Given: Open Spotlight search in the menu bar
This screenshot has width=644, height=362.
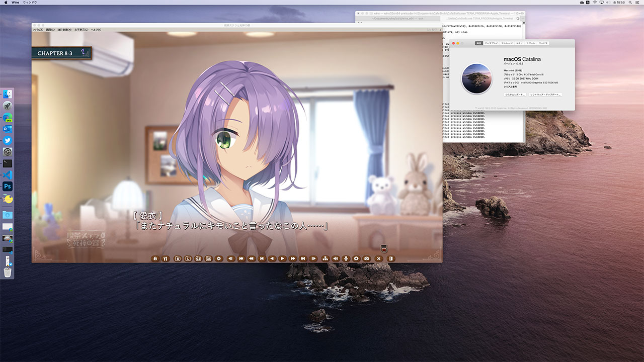Looking at the screenshot, I should click(630, 3).
